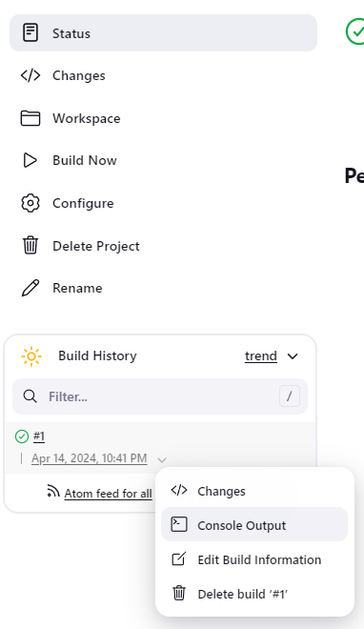Screen dimensions: 364x629
Task: Click the Build Now play icon
Action: coord(30,160)
